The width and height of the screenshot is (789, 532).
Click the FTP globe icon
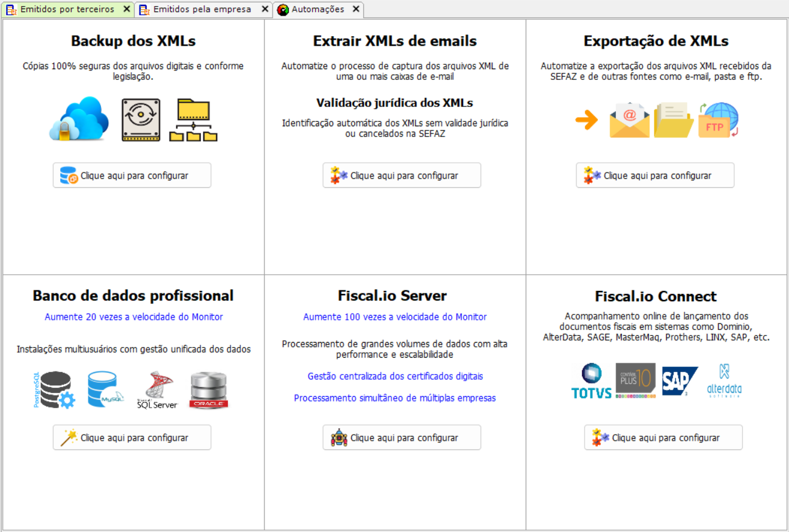(719, 120)
